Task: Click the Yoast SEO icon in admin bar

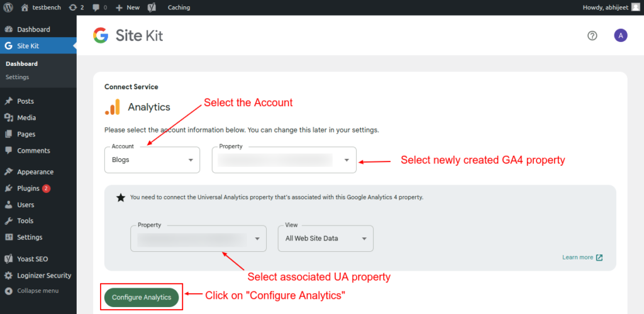Action: [x=152, y=8]
